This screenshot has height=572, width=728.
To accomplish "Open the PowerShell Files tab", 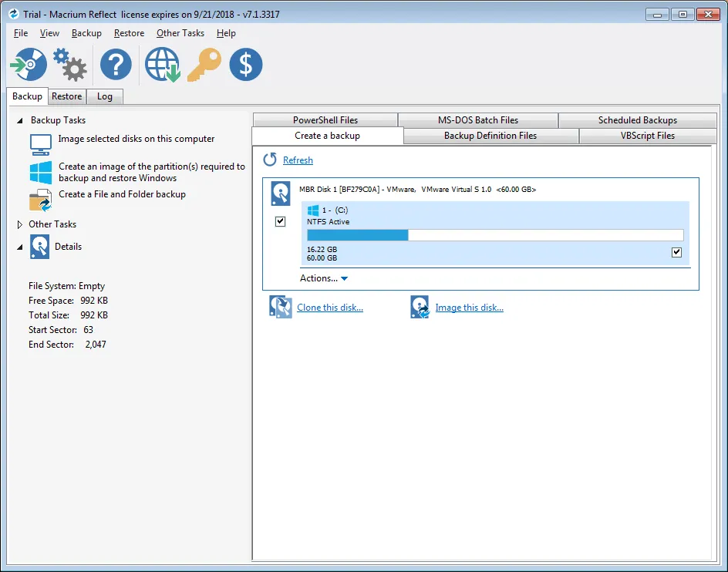I will point(325,119).
